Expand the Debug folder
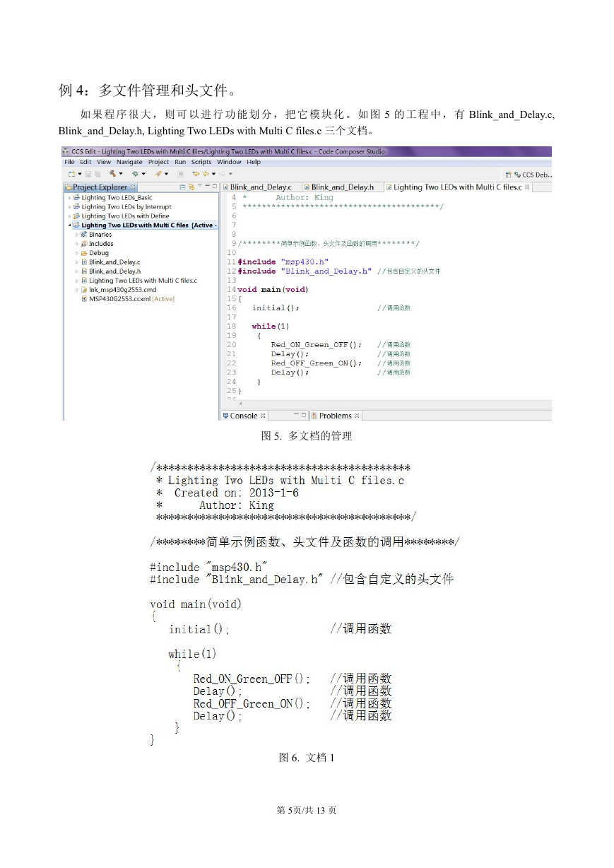Image resolution: width=614 pixels, height=868 pixels. point(77,253)
